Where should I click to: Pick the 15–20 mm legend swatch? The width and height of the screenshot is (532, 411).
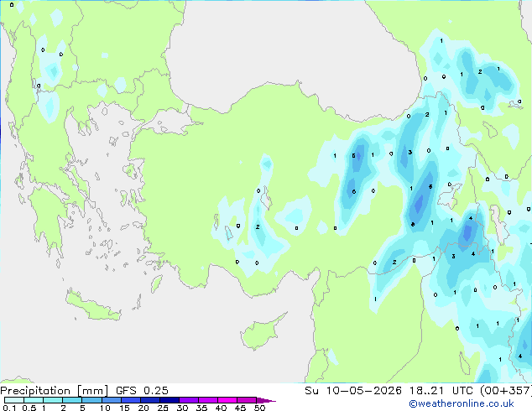point(131,400)
